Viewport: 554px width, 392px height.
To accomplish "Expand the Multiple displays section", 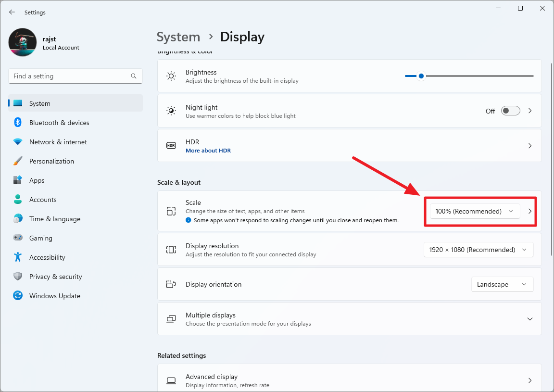I will (530, 318).
